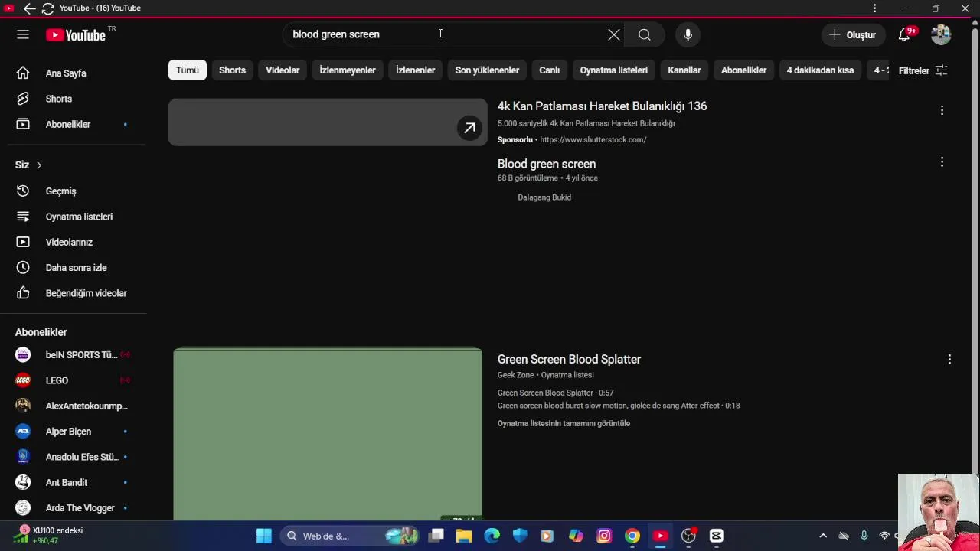Open the account avatar menu
The width and height of the screenshot is (980, 551).
click(x=941, y=34)
